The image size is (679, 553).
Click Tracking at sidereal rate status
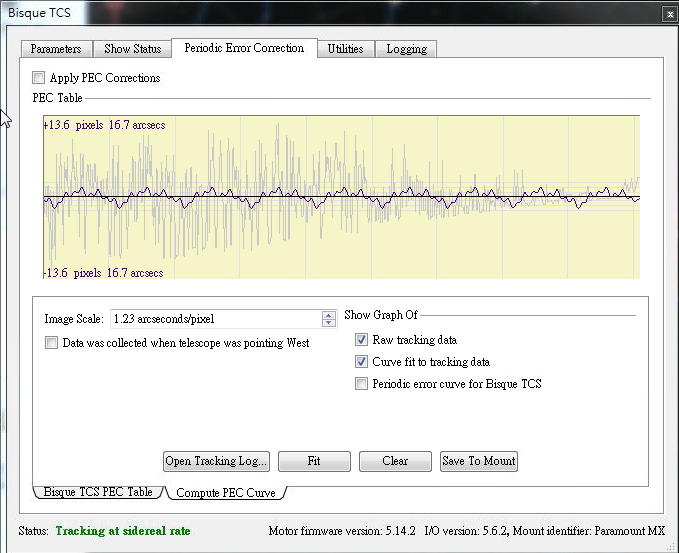pyautogui.click(x=123, y=531)
